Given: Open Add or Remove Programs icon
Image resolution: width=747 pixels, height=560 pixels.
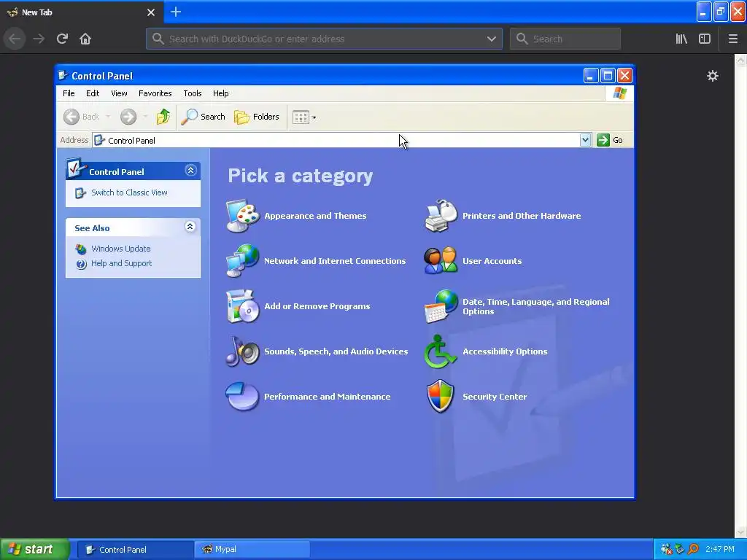Looking at the screenshot, I should click(242, 306).
